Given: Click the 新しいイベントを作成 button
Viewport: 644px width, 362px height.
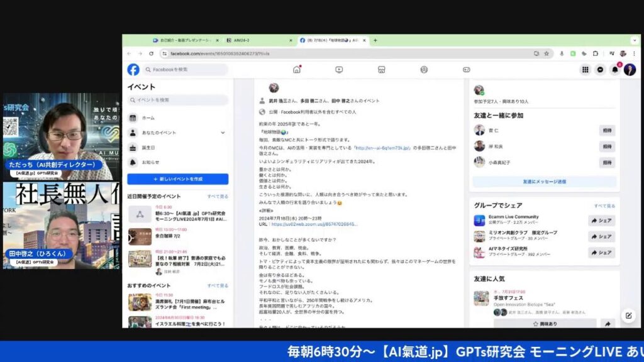Looking at the screenshot, I should tap(177, 180).
